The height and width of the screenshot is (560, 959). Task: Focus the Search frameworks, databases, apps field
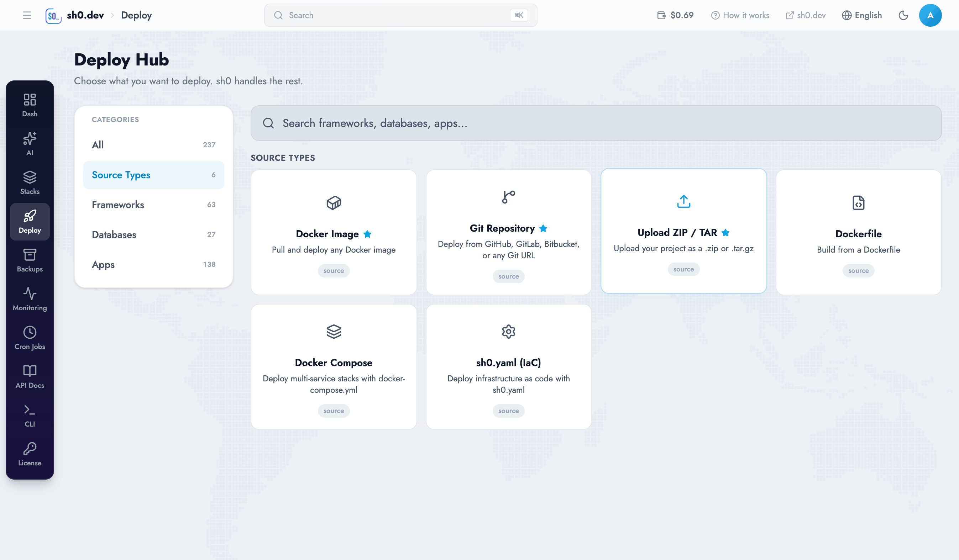pos(596,123)
